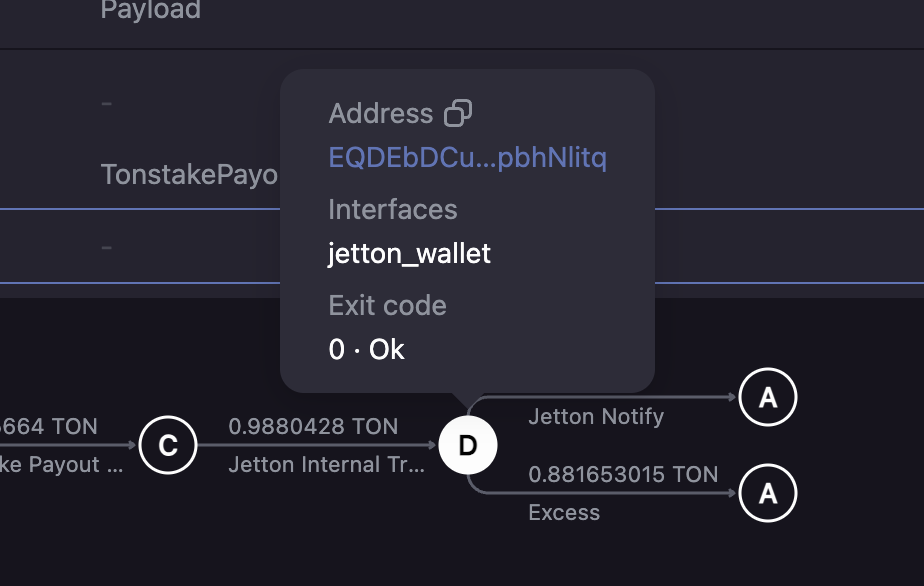The height and width of the screenshot is (586, 924).
Task: Click the 664 TON amount left of C
Action: point(48,427)
